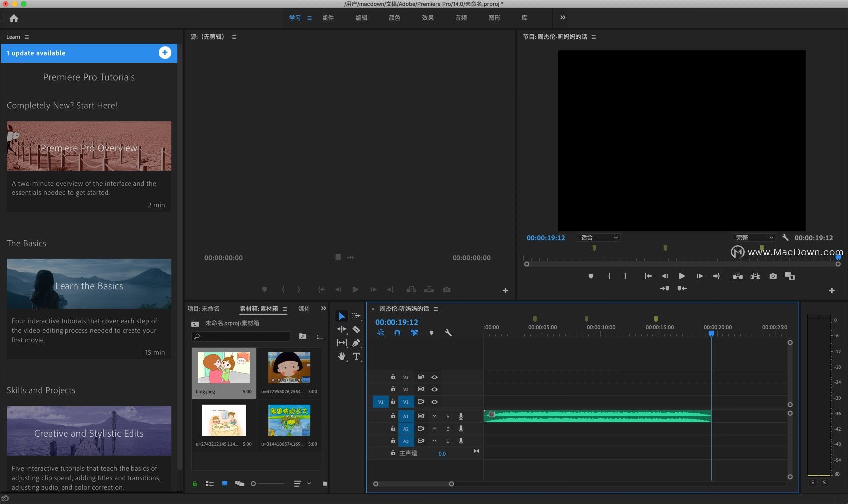Viewport: 848px width, 504px height.
Task: Switch project bin to freeform view
Action: click(x=240, y=484)
